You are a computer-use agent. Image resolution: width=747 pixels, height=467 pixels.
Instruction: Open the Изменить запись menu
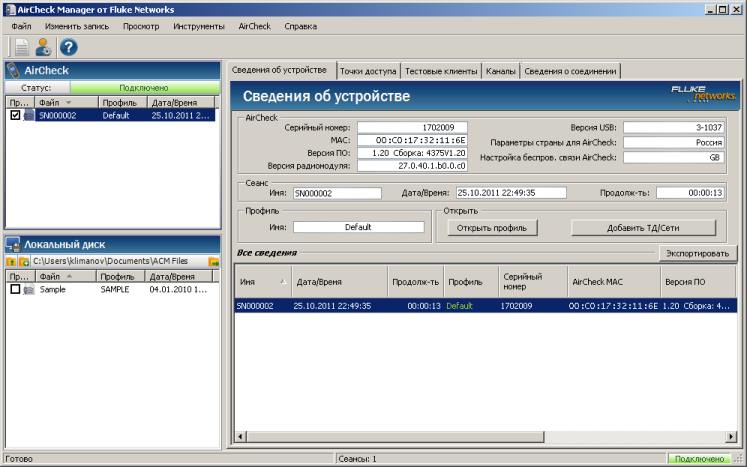(77, 26)
